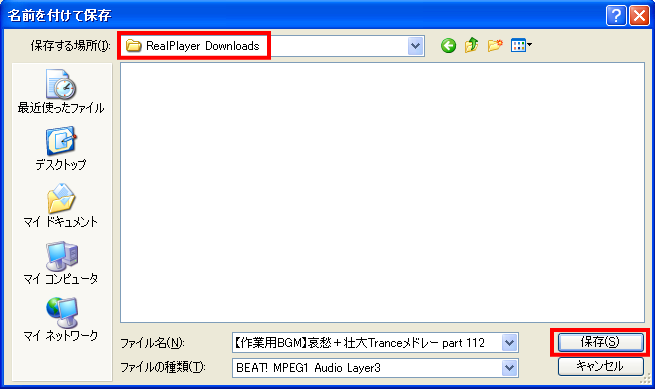This screenshot has height=389, width=655.
Task: Expand the ファイル名 filename dropdown arrow
Action: point(509,343)
